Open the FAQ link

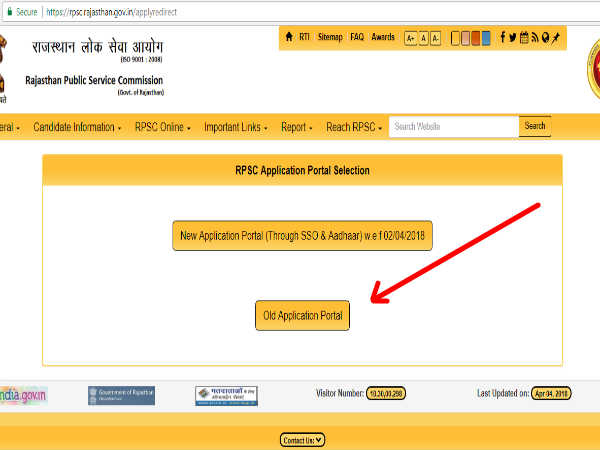[x=357, y=37]
